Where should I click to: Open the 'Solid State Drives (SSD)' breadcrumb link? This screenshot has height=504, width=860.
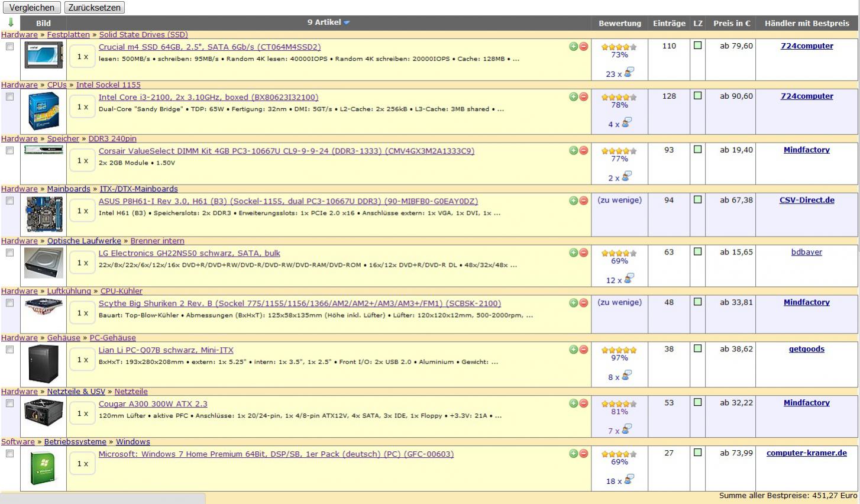click(x=143, y=35)
